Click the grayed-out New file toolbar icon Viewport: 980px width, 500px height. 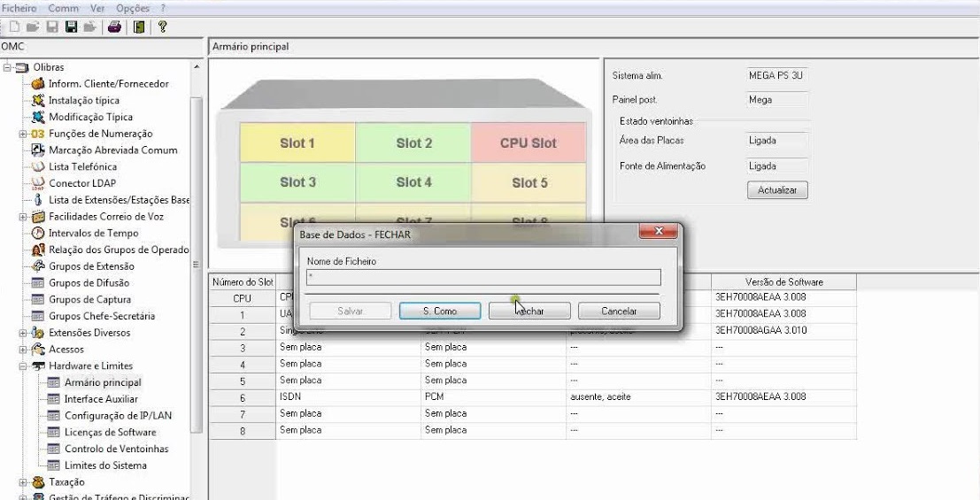(14, 27)
